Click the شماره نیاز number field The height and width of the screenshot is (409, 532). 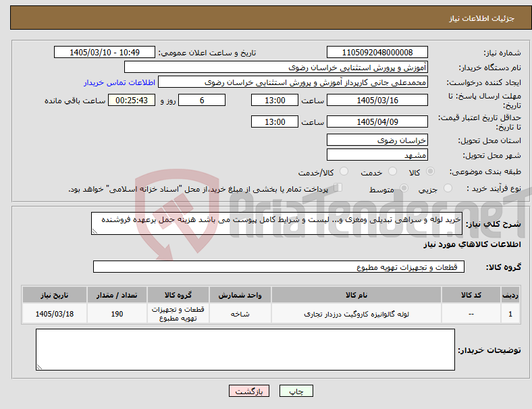point(377,53)
